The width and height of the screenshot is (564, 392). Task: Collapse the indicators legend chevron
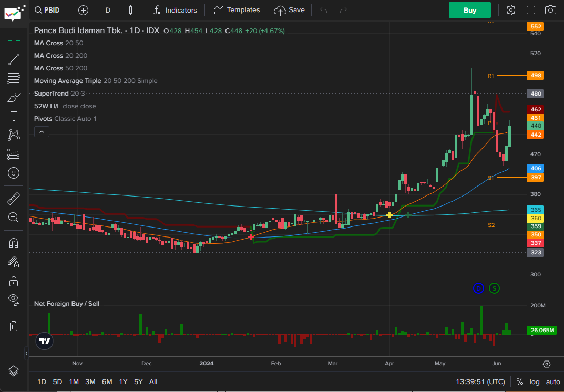pyautogui.click(x=42, y=131)
